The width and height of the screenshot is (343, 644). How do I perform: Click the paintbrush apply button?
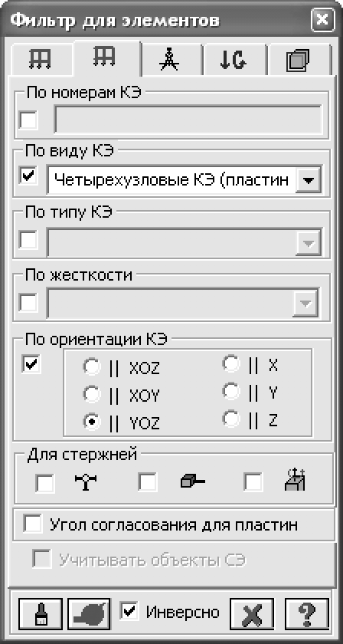(41, 614)
